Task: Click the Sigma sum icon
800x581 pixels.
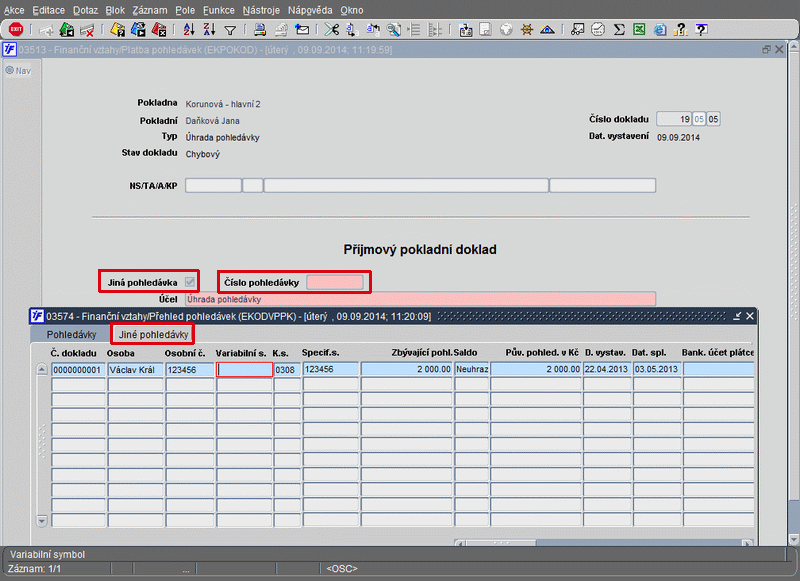Action: [619, 30]
